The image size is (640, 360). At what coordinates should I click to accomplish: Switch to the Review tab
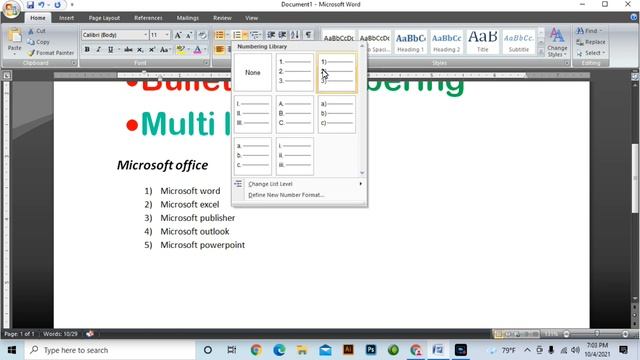222,18
